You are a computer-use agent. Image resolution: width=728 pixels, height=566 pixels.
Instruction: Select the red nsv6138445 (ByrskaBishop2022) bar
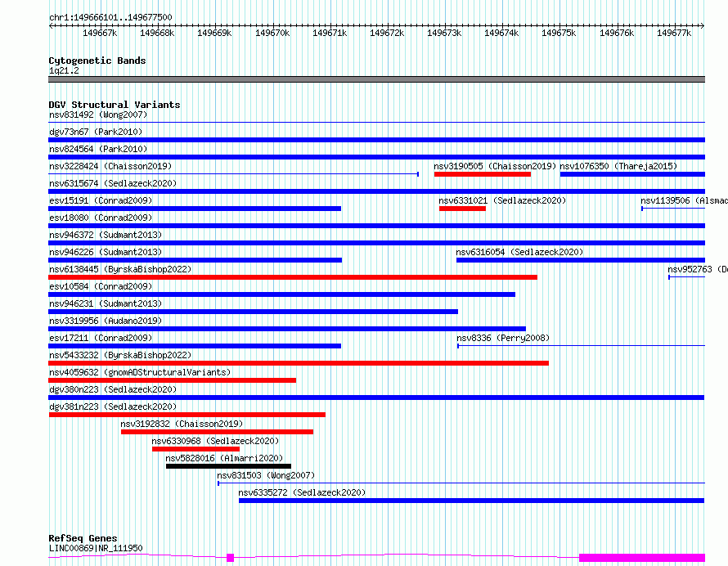pyautogui.click(x=293, y=277)
